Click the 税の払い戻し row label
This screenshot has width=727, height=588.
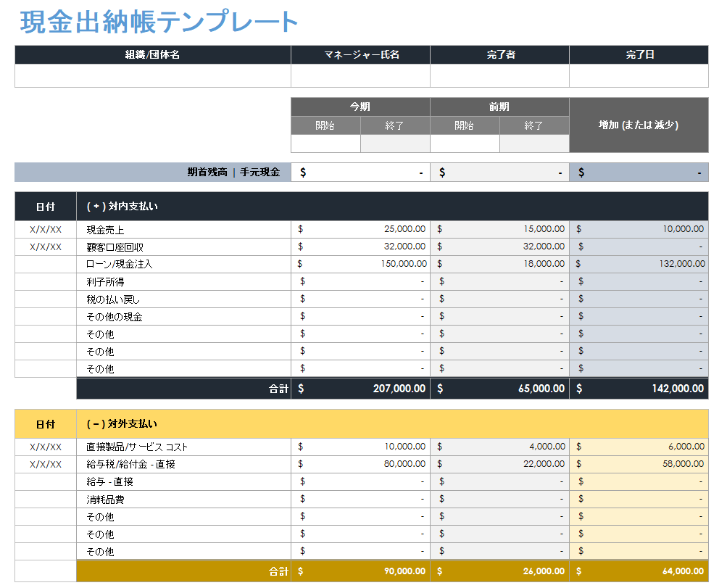pos(181,299)
